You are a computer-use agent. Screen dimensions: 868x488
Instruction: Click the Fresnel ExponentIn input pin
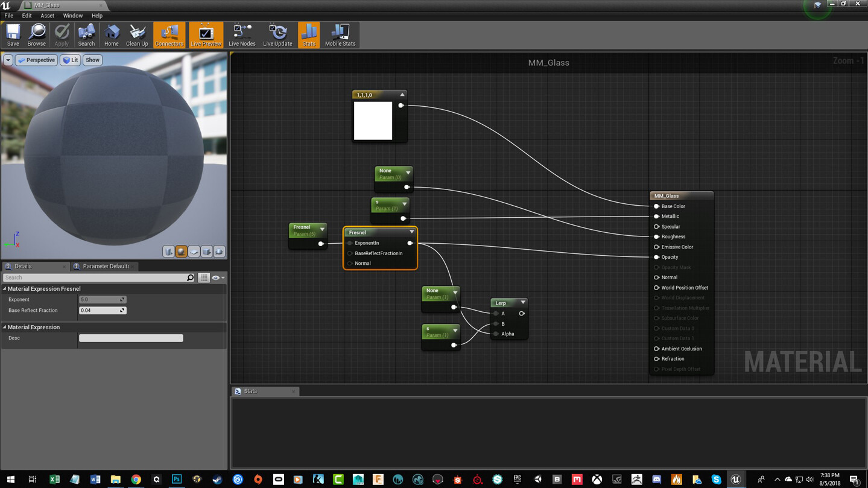click(350, 243)
